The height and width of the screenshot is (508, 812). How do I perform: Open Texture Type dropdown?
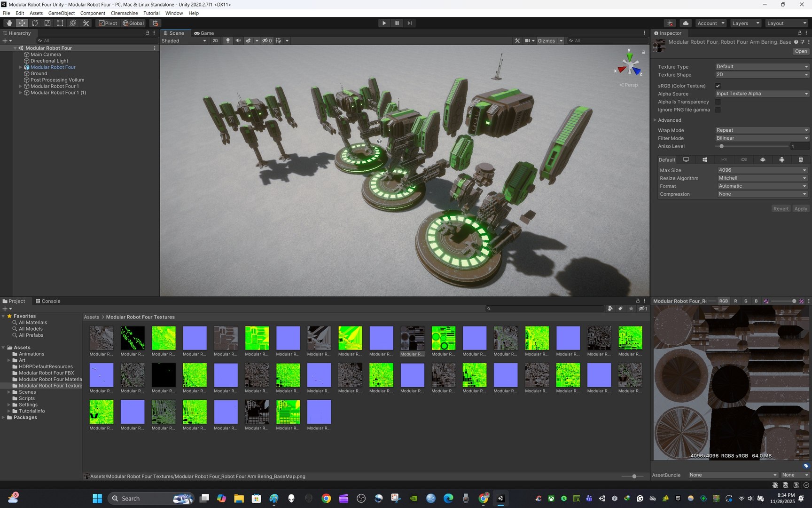[762, 67]
